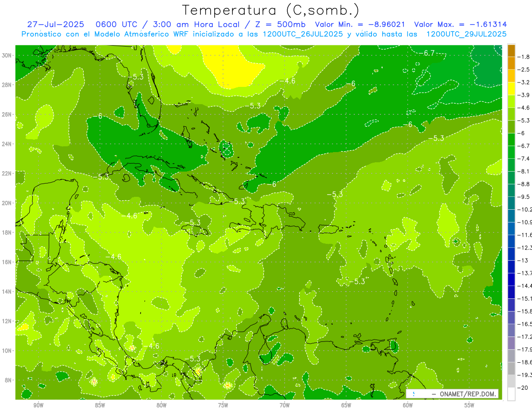Image resolution: width=532 pixels, height=411 pixels.
Task: Click the '12N' latitude axis label
Action: click(x=7, y=321)
